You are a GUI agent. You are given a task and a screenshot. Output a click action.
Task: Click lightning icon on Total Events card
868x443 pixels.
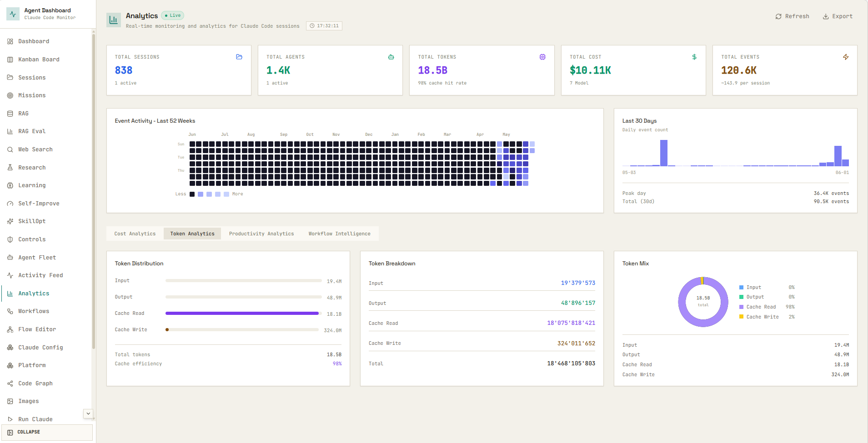[846, 57]
